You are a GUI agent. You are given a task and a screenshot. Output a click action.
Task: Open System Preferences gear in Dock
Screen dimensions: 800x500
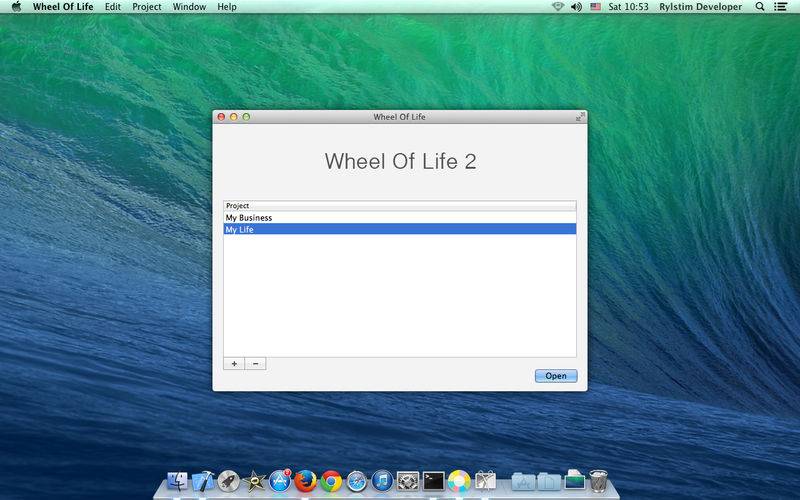(x=408, y=481)
